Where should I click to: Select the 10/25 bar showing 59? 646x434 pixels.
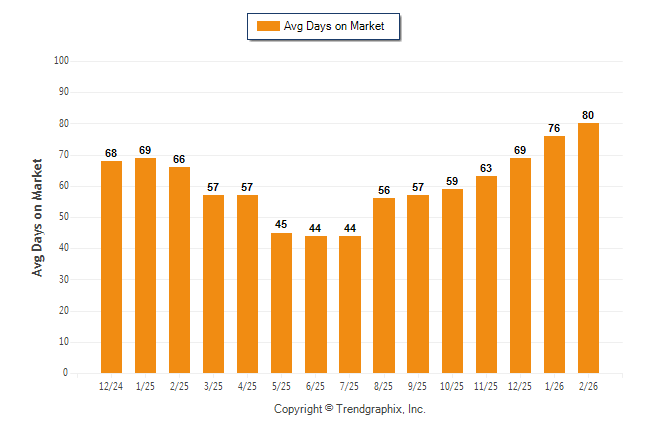tap(451, 281)
